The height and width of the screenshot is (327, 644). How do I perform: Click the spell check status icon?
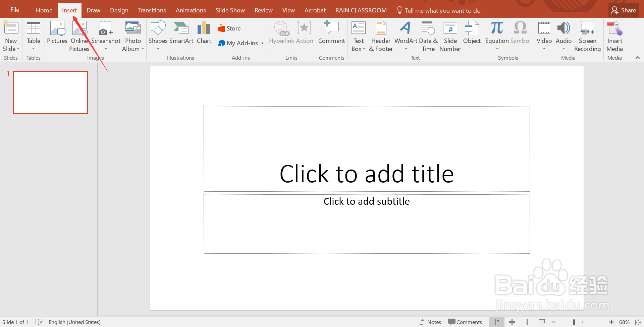39,322
